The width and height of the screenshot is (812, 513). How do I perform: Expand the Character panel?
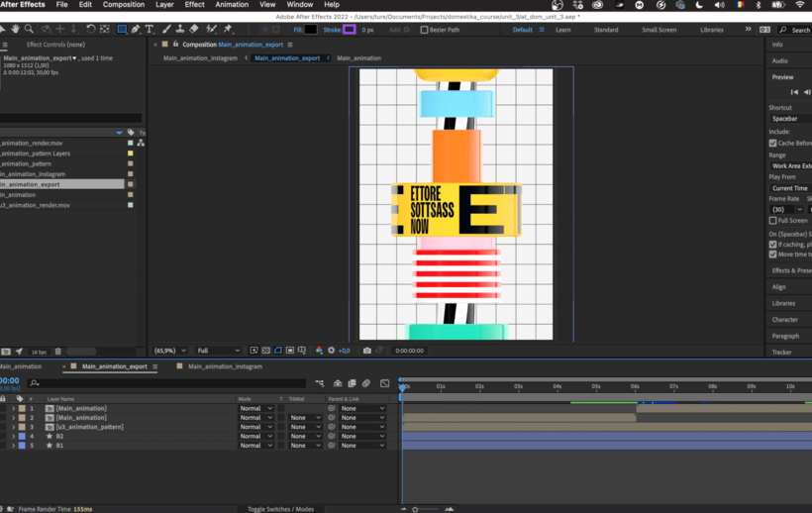784,320
